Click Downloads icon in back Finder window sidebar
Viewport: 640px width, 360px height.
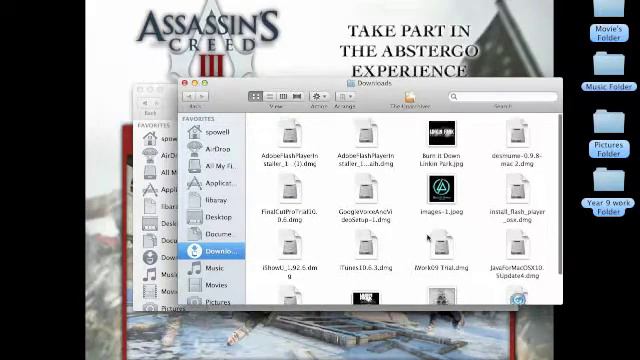(x=150, y=257)
